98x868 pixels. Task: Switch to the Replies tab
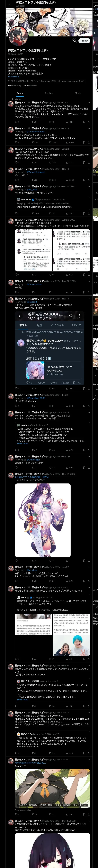pos(49,93)
